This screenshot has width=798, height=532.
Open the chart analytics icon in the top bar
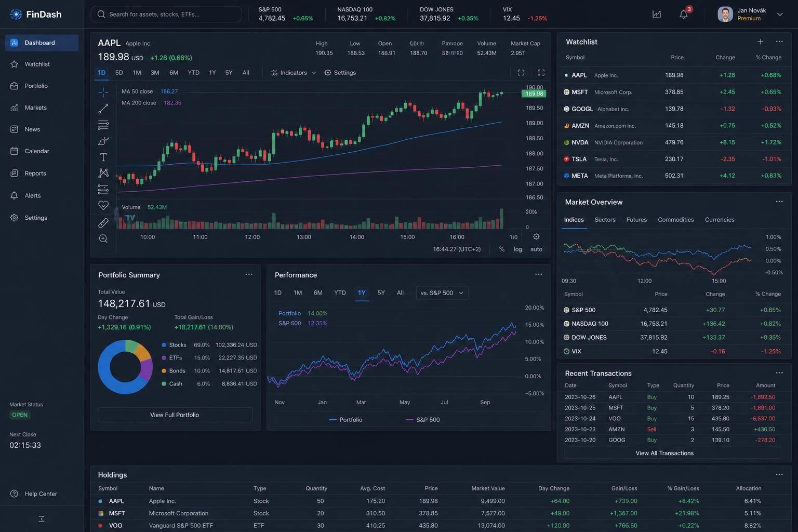[x=657, y=15]
